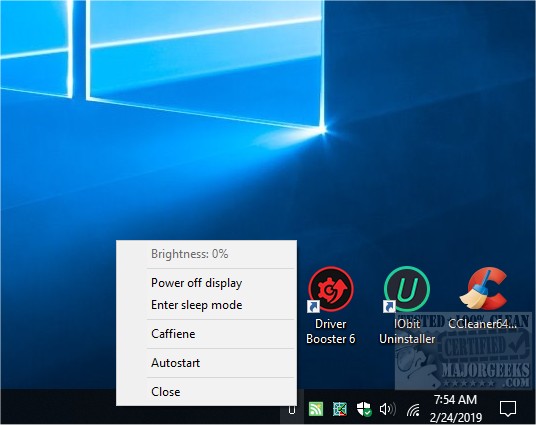Open the volume speaker tray icon
The image size is (536, 425).
click(388, 409)
